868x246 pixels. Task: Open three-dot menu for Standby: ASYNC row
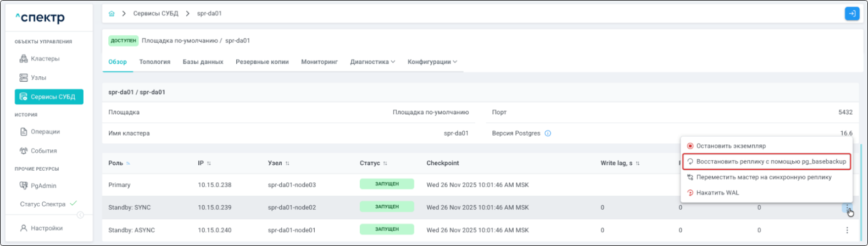coord(847,231)
